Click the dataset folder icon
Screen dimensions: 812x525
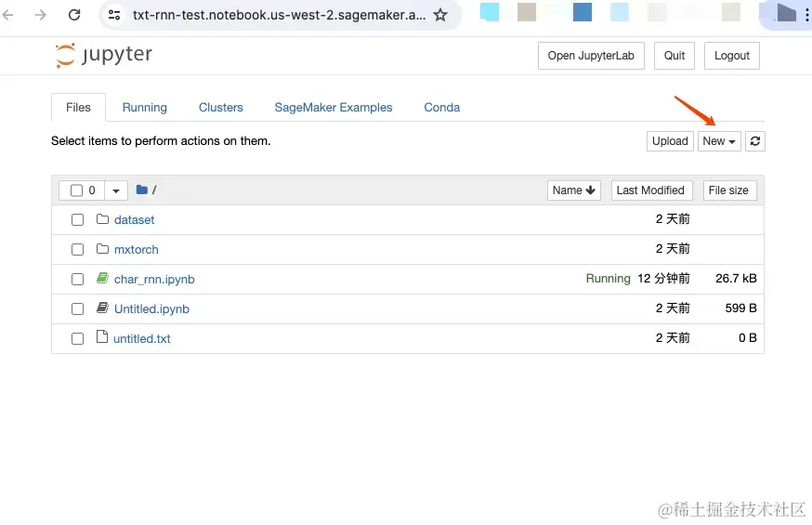pyautogui.click(x=102, y=219)
